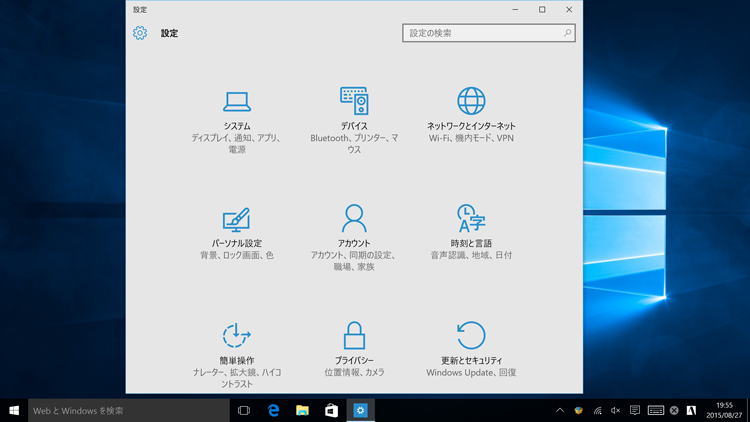Viewport: 750px width, 422px height.
Task: Open 簡単操作 ease of access icon
Action: point(237,336)
